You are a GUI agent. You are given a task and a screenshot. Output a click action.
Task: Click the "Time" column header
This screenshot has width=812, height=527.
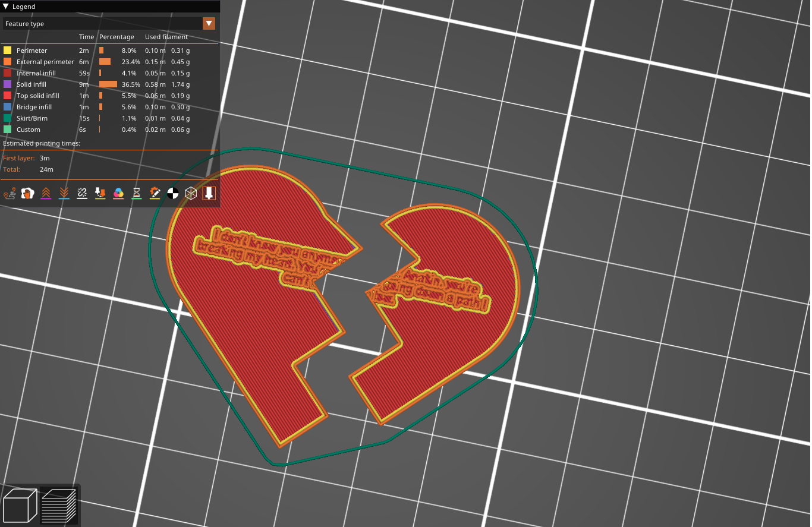[87, 37]
